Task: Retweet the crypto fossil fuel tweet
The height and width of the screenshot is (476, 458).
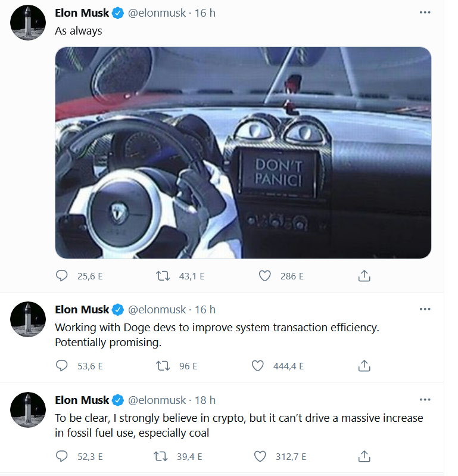Action: 162,456
